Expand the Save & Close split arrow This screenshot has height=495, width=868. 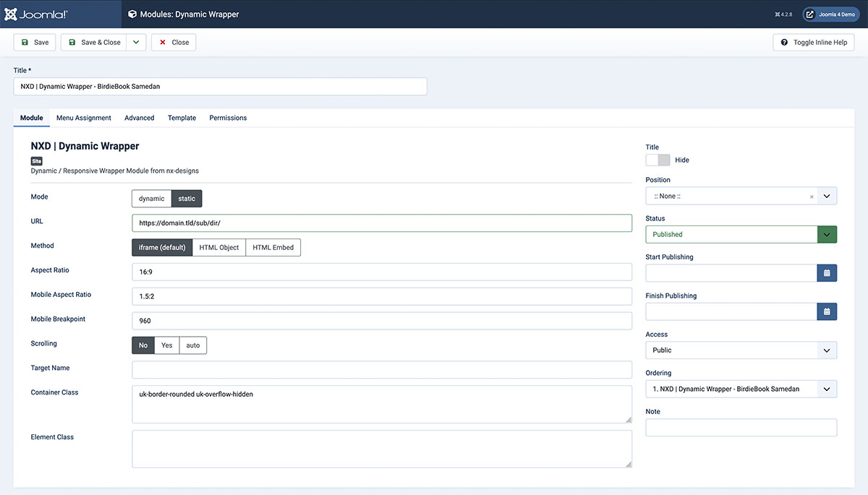tap(136, 42)
